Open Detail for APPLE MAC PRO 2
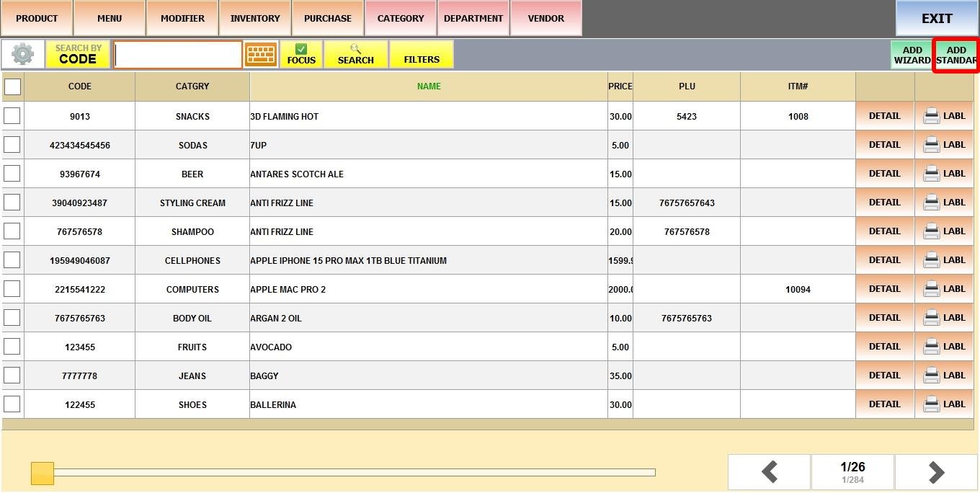Image resolution: width=980 pixels, height=493 pixels. 884,288
